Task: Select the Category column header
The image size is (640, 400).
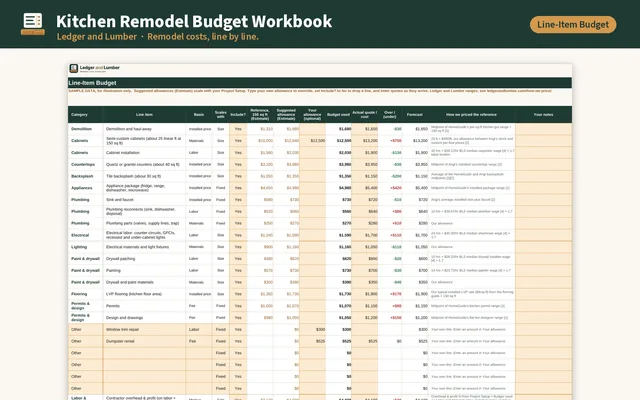Action: 85,115
